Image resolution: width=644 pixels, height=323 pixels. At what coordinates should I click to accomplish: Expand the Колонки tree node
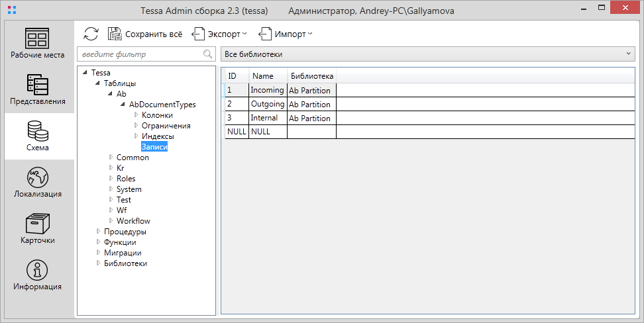136,115
